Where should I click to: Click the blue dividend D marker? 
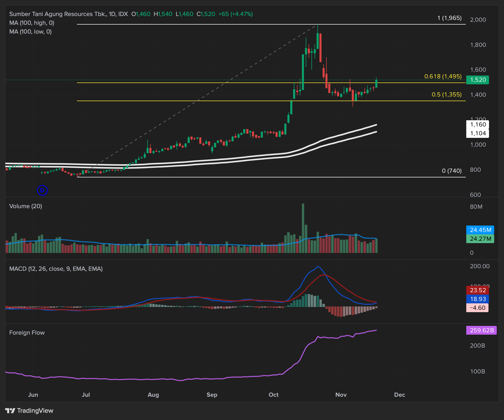click(42, 190)
